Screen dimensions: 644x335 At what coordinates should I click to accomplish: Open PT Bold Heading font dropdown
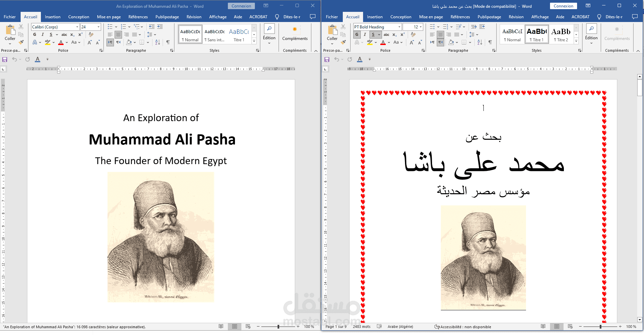(x=400, y=27)
